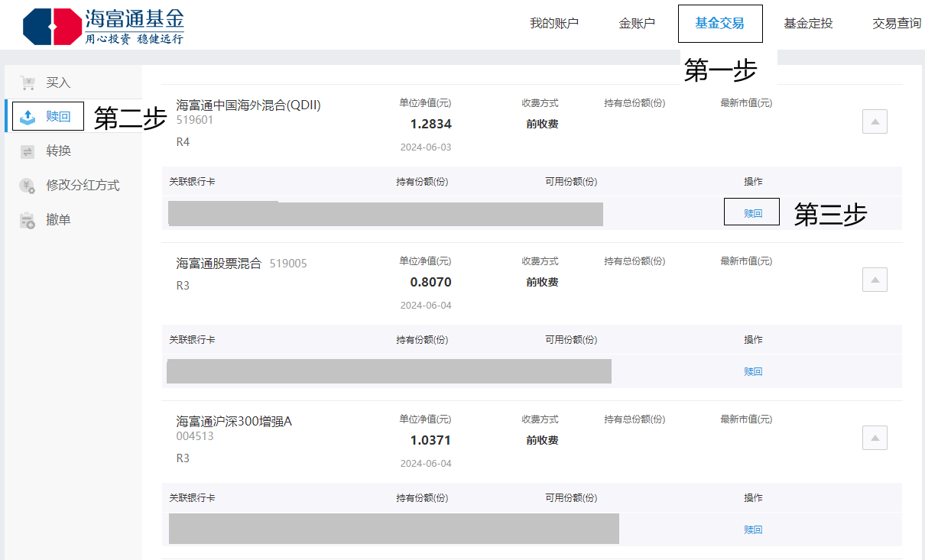Click 关联银行卡 header under 海富通中国海外混合
Viewport: 925px width, 560px height.
pos(192,182)
